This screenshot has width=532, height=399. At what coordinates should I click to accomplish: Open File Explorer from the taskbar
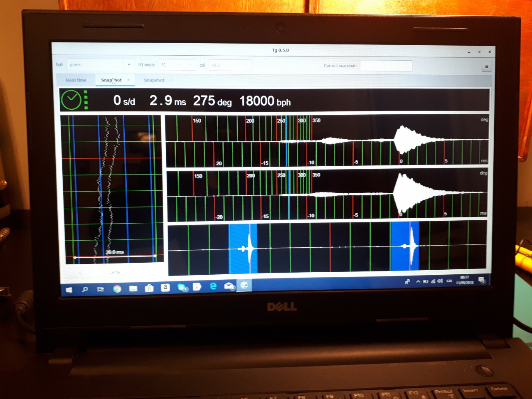(x=133, y=288)
